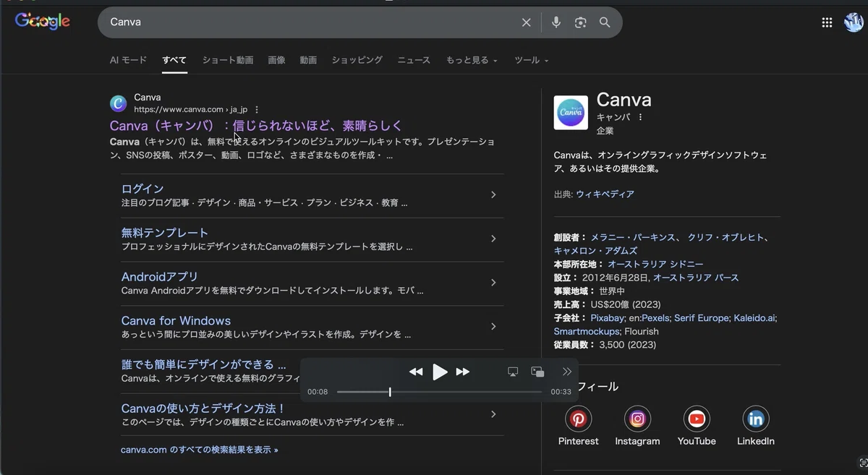The image size is (868, 475).
Task: Click Canva logo in knowledge panel
Action: click(571, 113)
